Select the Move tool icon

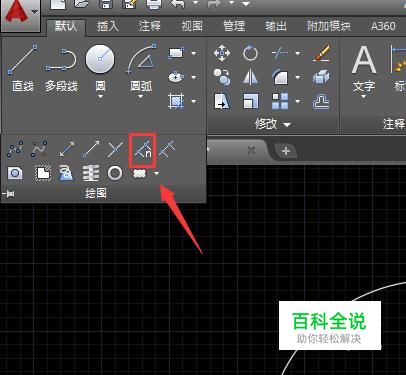[x=222, y=53]
